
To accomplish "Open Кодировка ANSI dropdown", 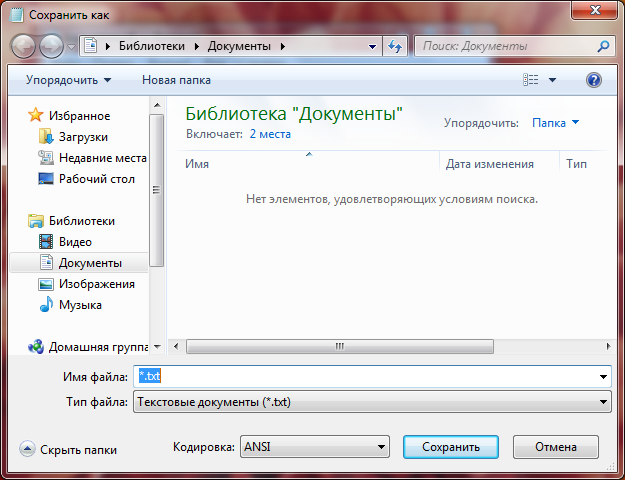I will click(x=314, y=447).
